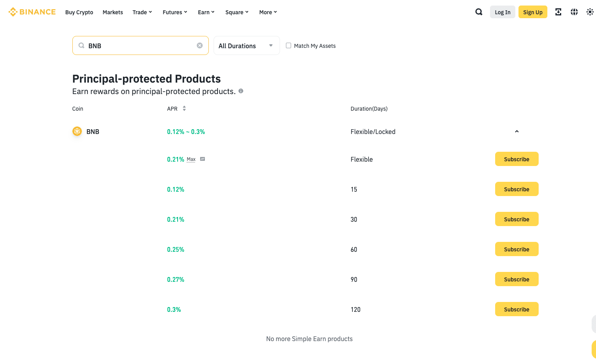
Task: Expand the Futures menu
Action: [x=175, y=12]
